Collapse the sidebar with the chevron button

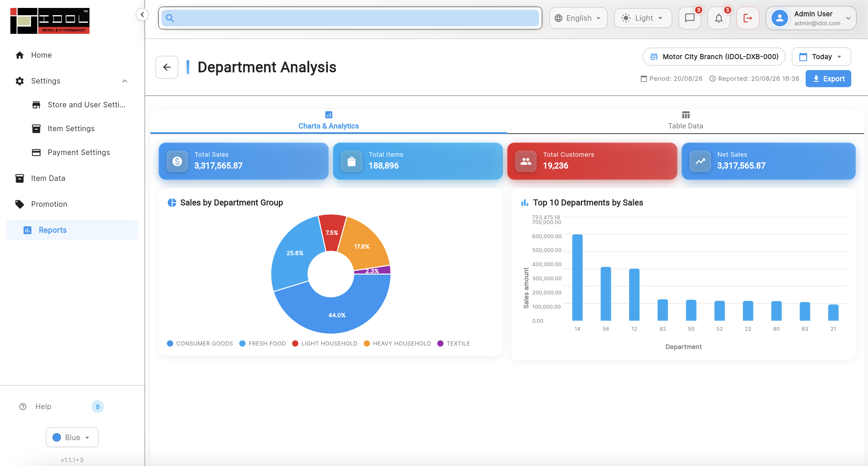click(x=142, y=14)
